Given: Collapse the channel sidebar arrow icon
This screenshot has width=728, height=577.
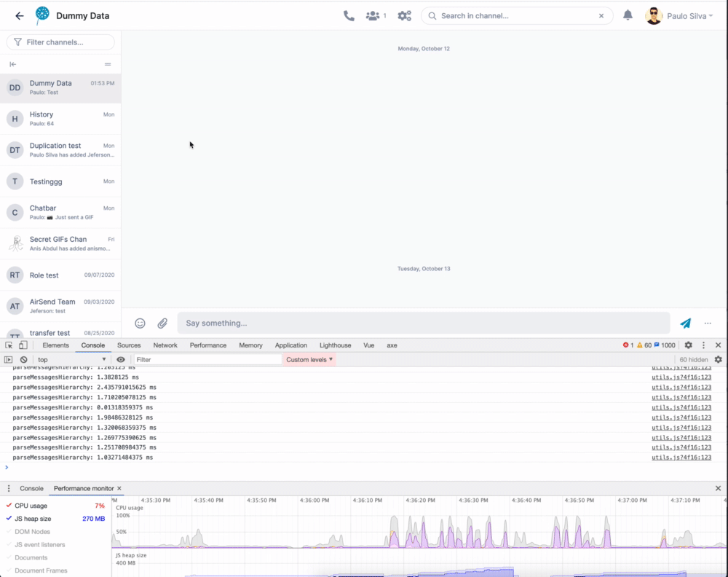Looking at the screenshot, I should pyautogui.click(x=13, y=64).
